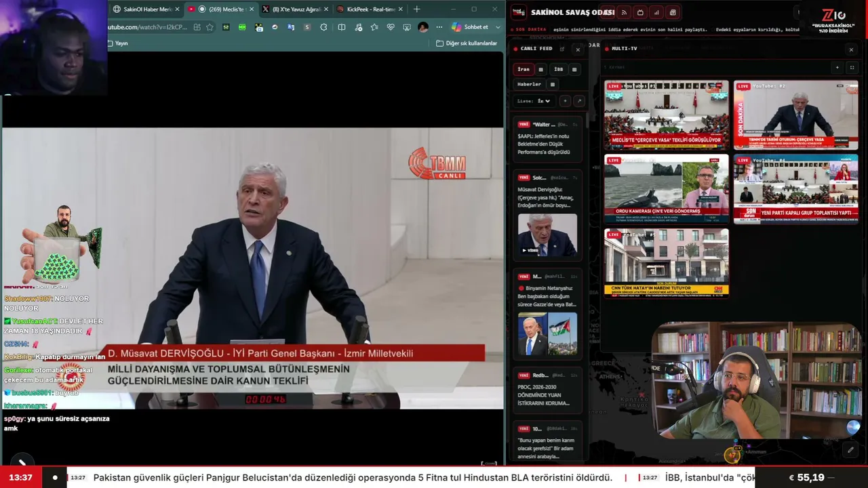Viewport: 868px width, 488px height.
Task: Close the SakinOl Haber Merkezi tab
Action: pos(178,9)
